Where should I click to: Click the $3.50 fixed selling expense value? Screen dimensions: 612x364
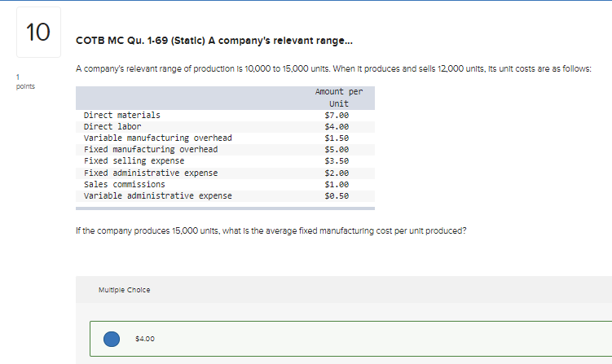click(x=337, y=160)
